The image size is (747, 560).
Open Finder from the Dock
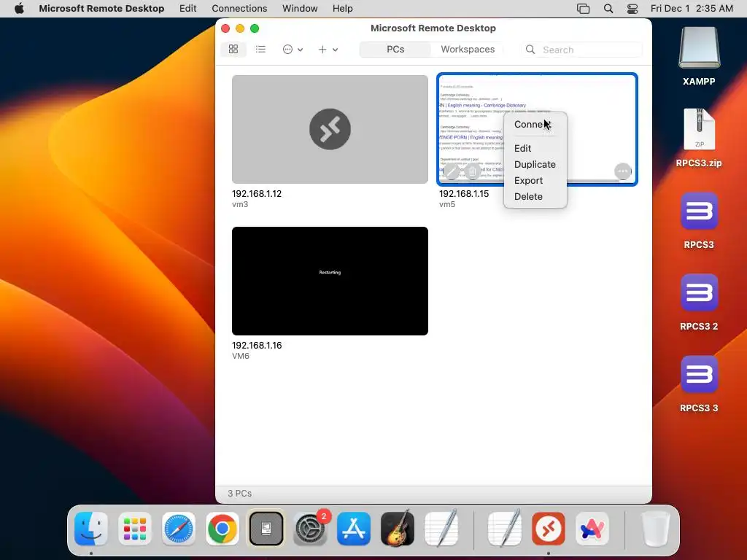pos(91,529)
